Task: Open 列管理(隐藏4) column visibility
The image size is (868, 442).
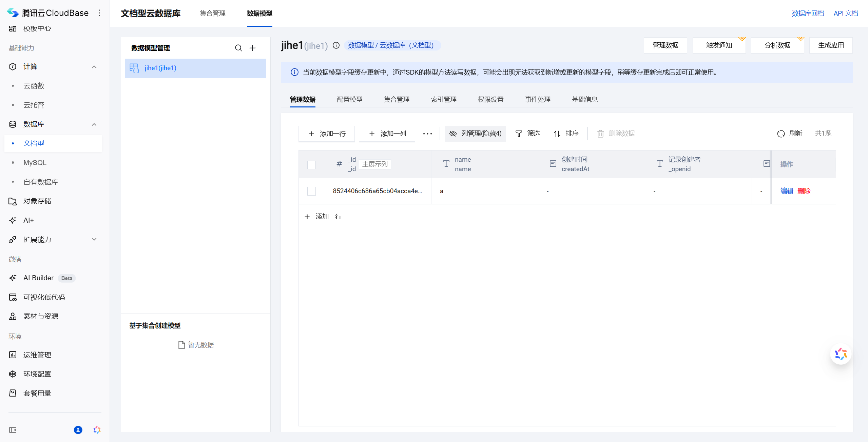Action: [475, 134]
